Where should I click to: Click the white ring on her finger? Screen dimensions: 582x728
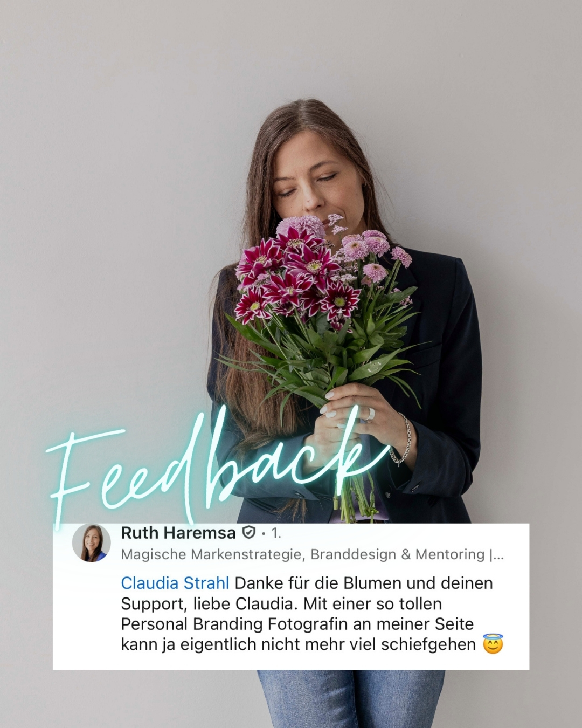click(369, 414)
